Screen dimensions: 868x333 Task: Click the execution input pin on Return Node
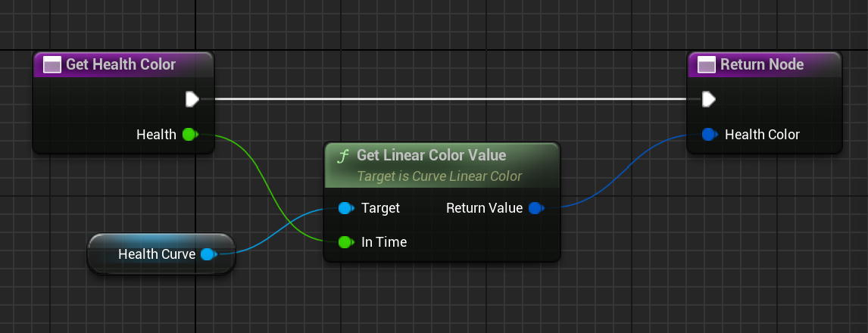pos(707,99)
